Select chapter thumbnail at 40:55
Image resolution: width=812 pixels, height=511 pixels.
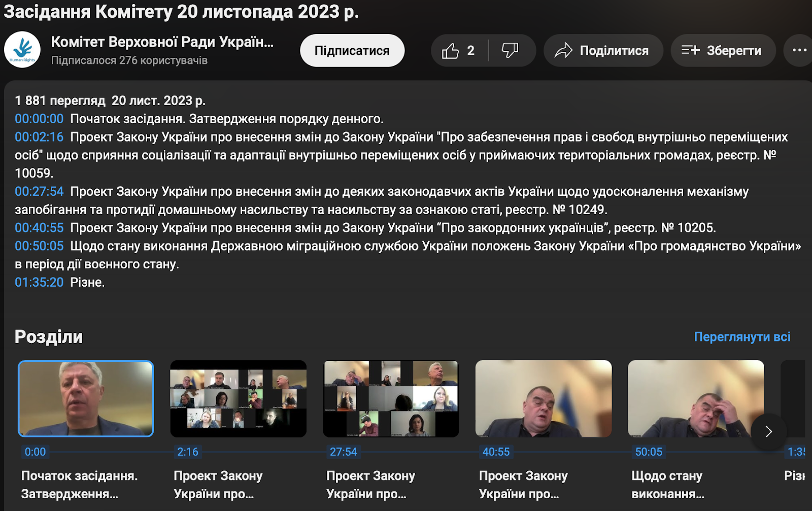(544, 399)
